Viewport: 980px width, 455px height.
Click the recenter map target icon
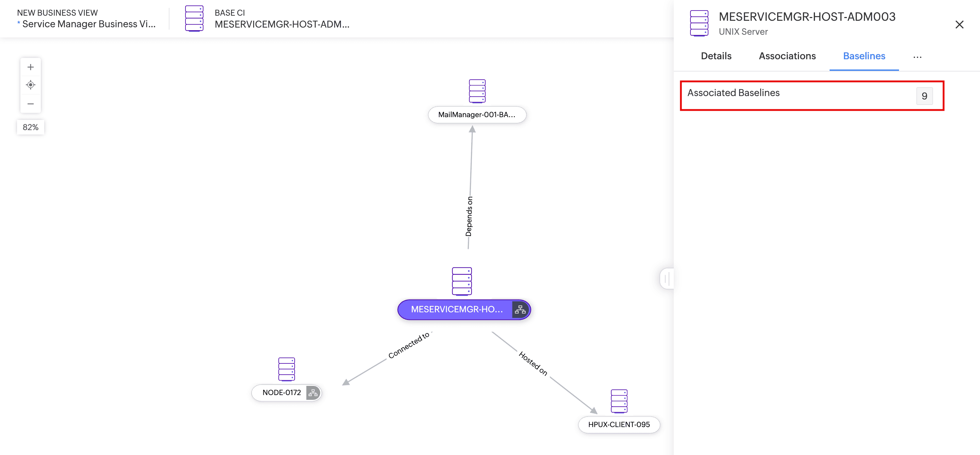pos(30,85)
